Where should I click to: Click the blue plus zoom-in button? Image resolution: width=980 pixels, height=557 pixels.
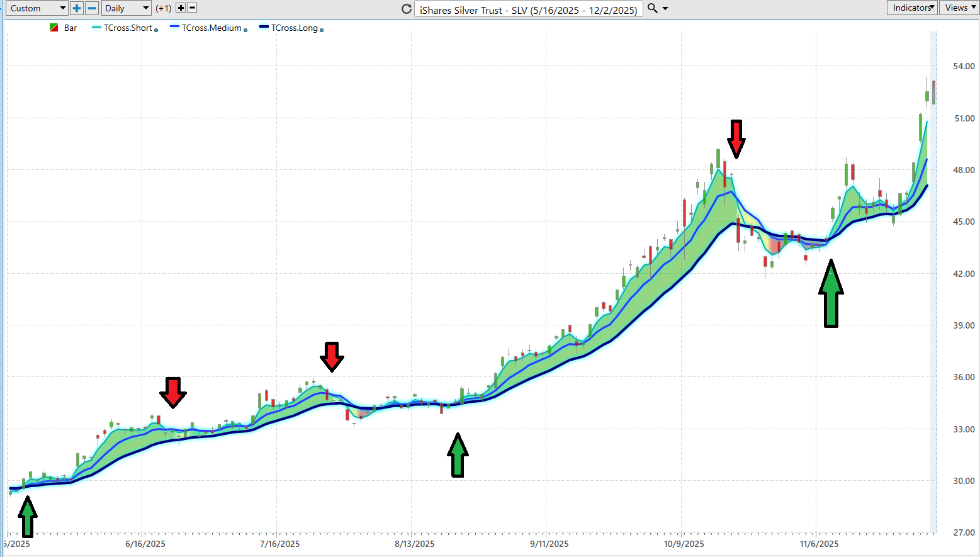pos(77,8)
